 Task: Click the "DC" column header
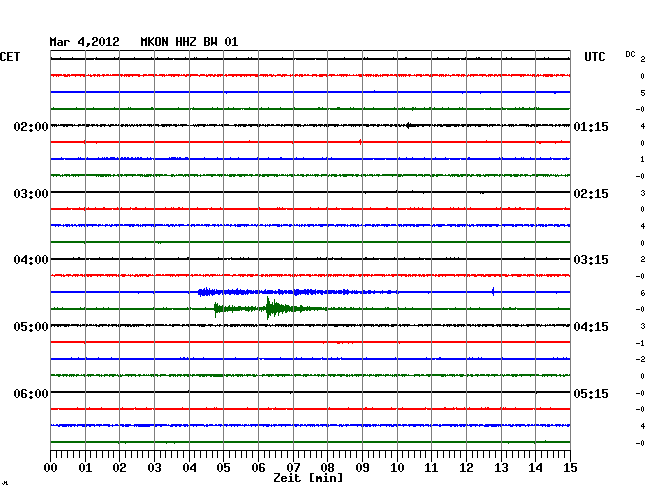pos(630,54)
